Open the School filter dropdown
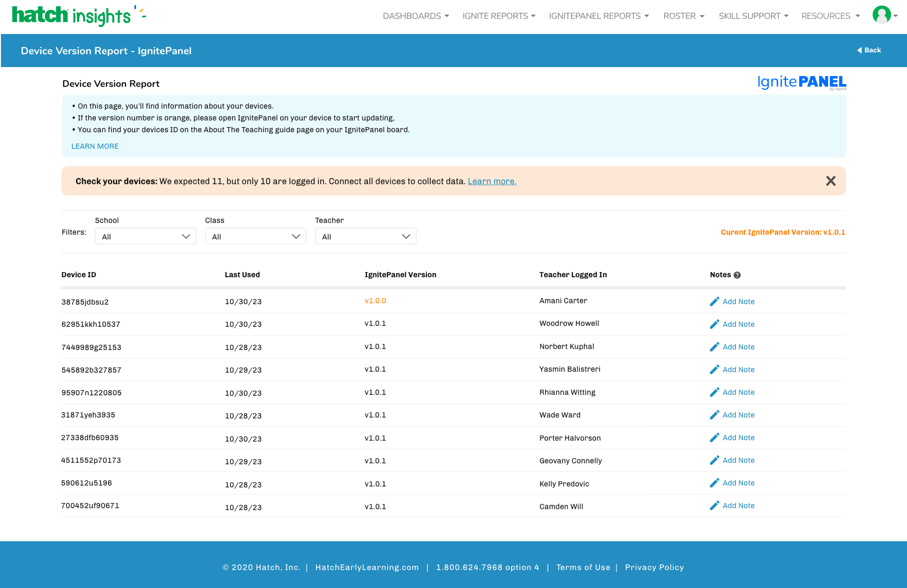Image resolution: width=907 pixels, height=588 pixels. pyautogui.click(x=145, y=236)
